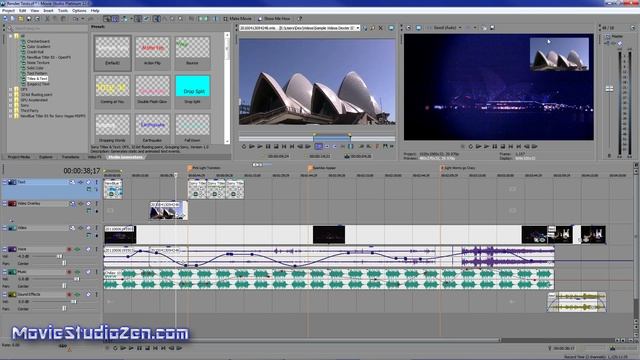Expand the 32-bit floating point folder
Image resolution: width=640 pixels, height=360 pixels.
point(11,94)
